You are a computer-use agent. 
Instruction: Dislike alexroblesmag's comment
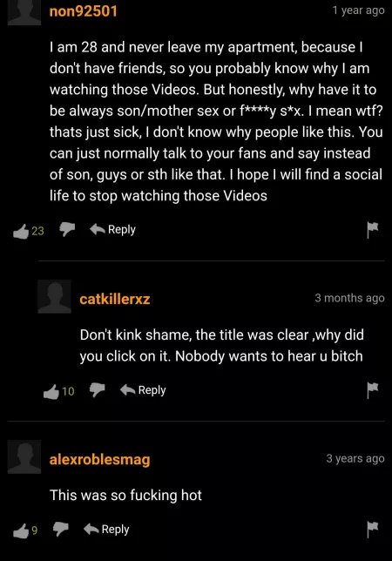(60, 529)
